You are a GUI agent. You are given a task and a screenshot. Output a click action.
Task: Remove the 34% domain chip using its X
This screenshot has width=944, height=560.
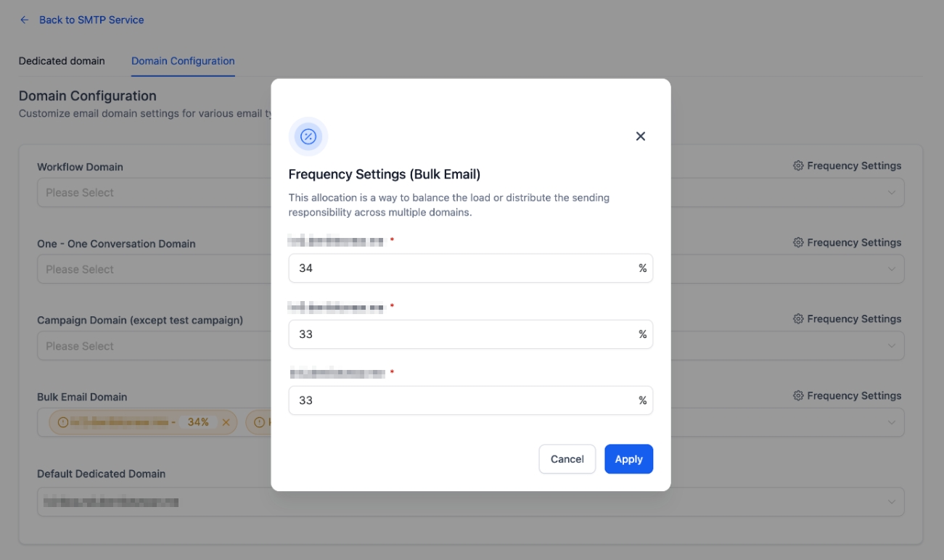[226, 422]
